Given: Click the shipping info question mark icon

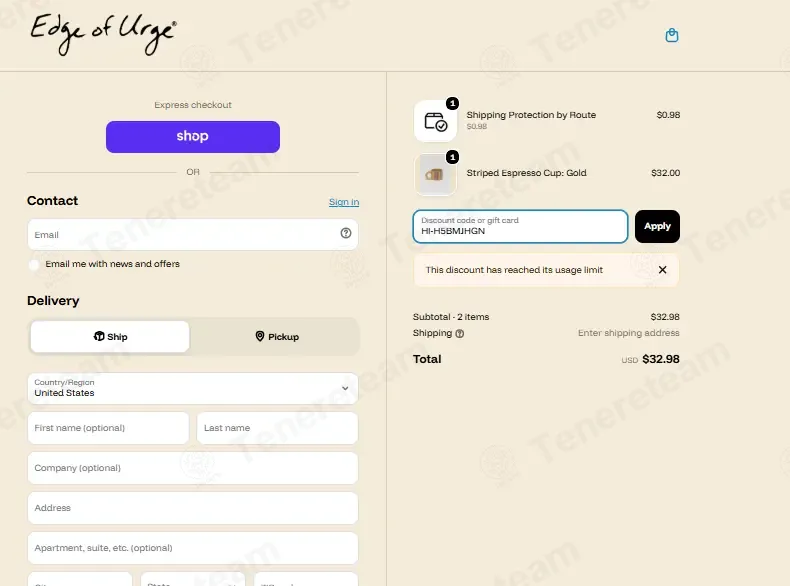Looking at the screenshot, I should click(459, 334).
